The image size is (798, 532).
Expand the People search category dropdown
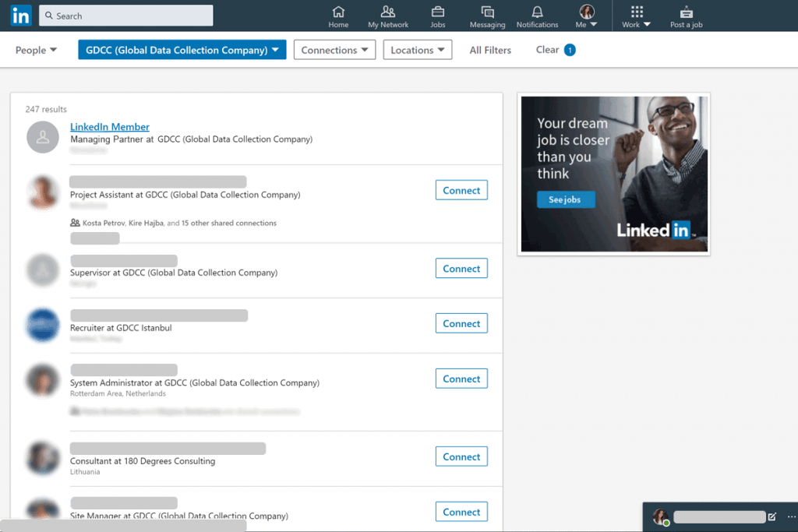click(x=36, y=49)
